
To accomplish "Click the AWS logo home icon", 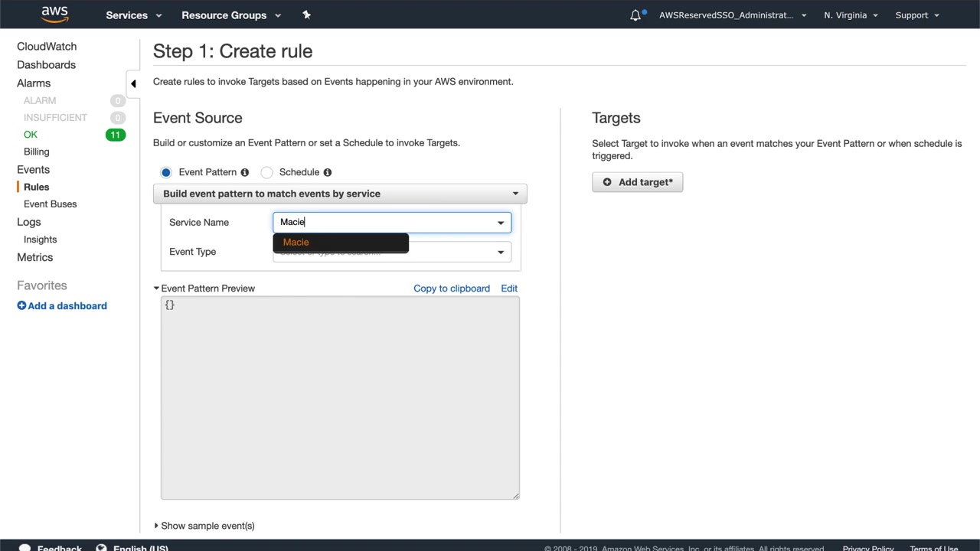I will point(55,15).
